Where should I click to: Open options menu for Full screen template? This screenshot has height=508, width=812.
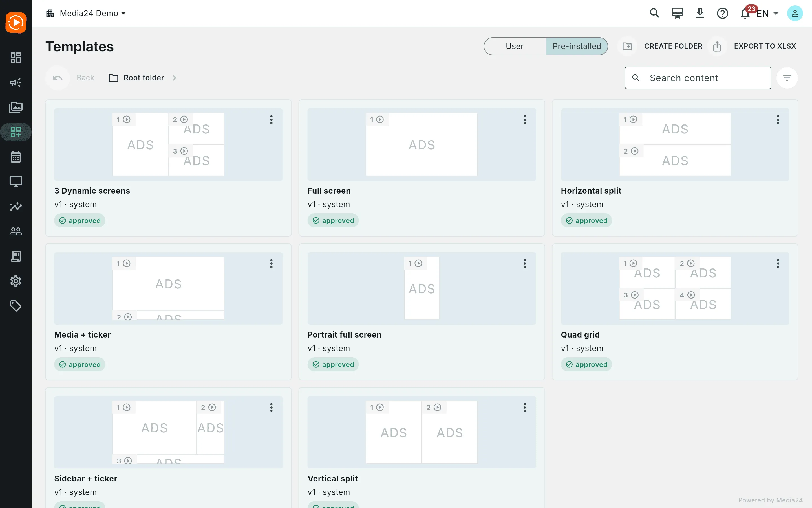point(525,120)
